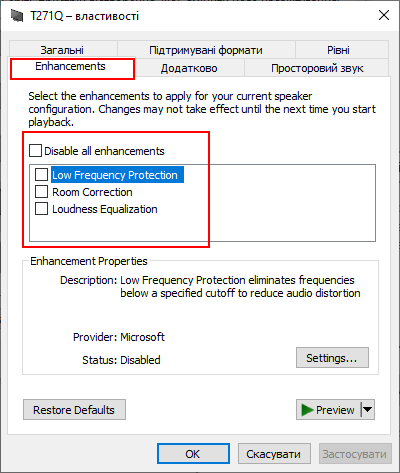Open the Додатково tab

[x=189, y=68]
